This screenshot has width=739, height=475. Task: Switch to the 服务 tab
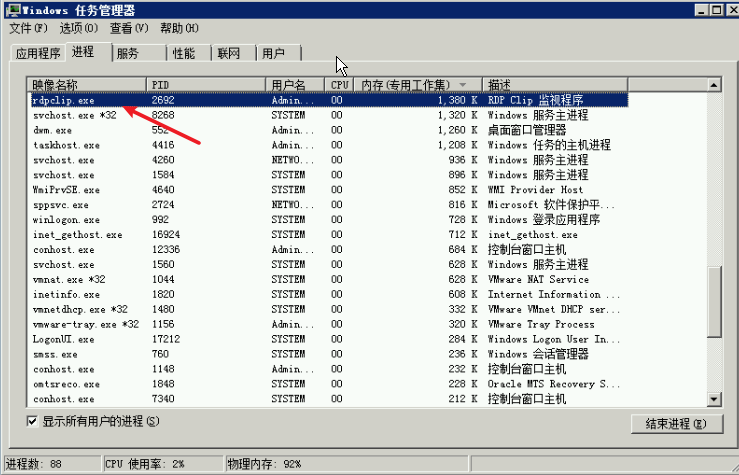tap(140, 53)
